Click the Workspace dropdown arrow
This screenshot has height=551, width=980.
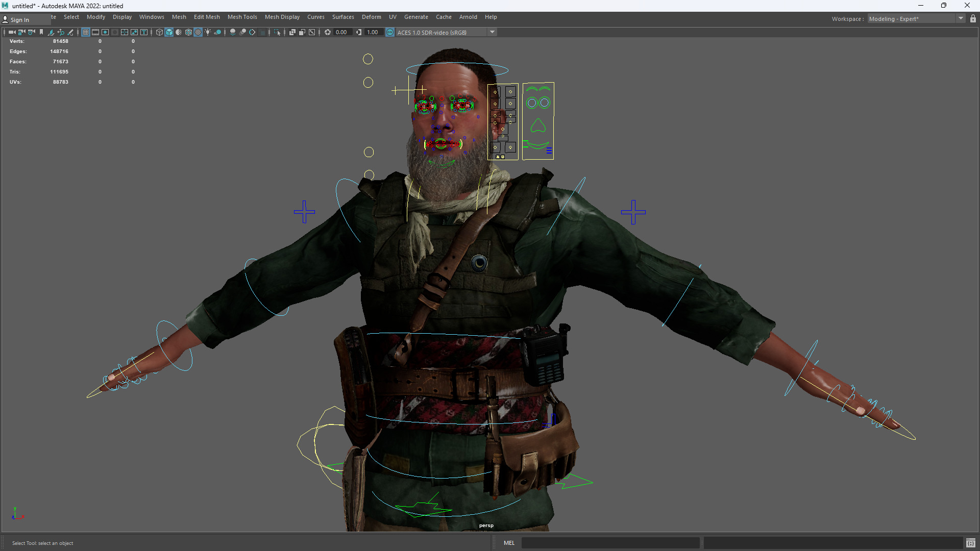(961, 19)
